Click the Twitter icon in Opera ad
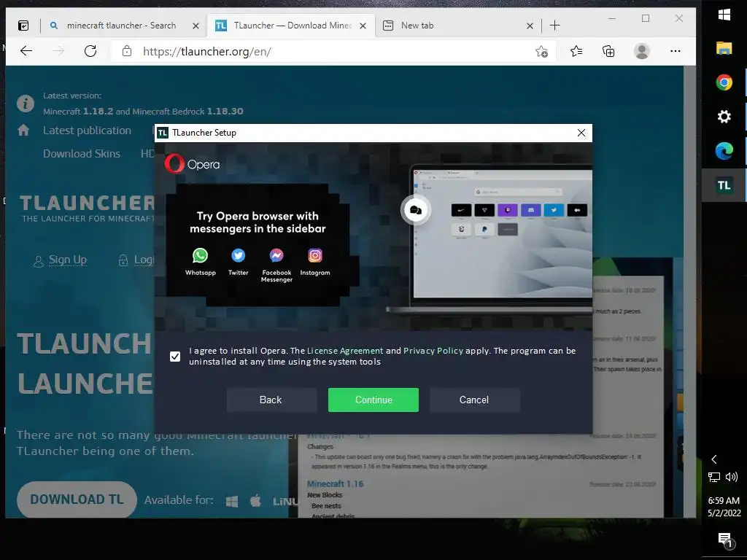747x560 pixels. (x=239, y=256)
